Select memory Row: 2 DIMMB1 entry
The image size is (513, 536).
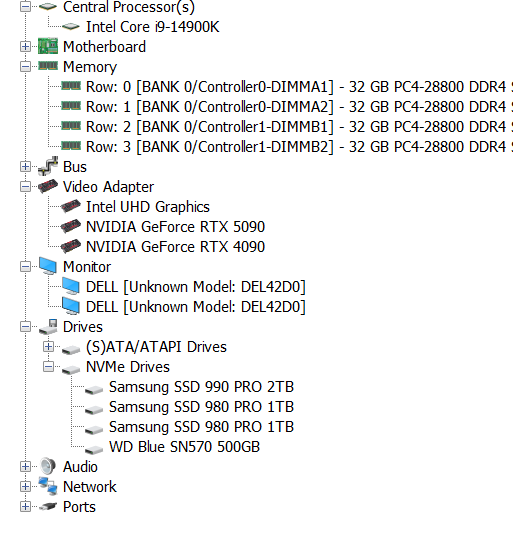pos(299,126)
